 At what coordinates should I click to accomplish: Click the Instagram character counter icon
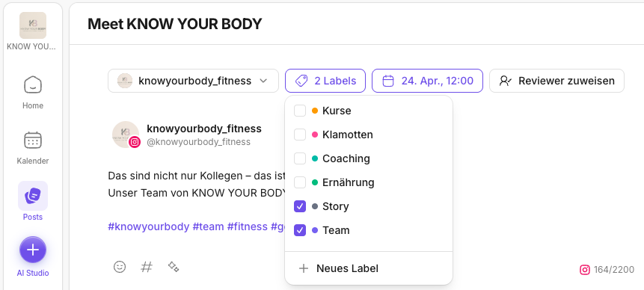tap(584, 270)
